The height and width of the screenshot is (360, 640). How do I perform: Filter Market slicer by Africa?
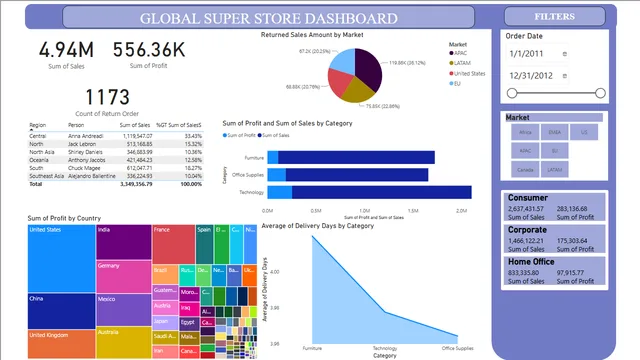(x=525, y=132)
